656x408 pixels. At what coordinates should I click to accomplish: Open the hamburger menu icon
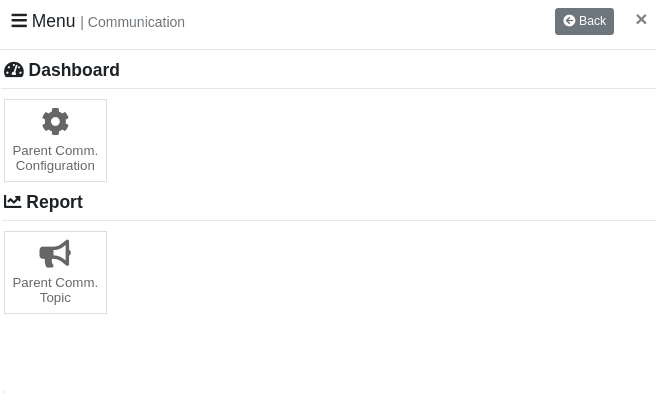click(19, 21)
